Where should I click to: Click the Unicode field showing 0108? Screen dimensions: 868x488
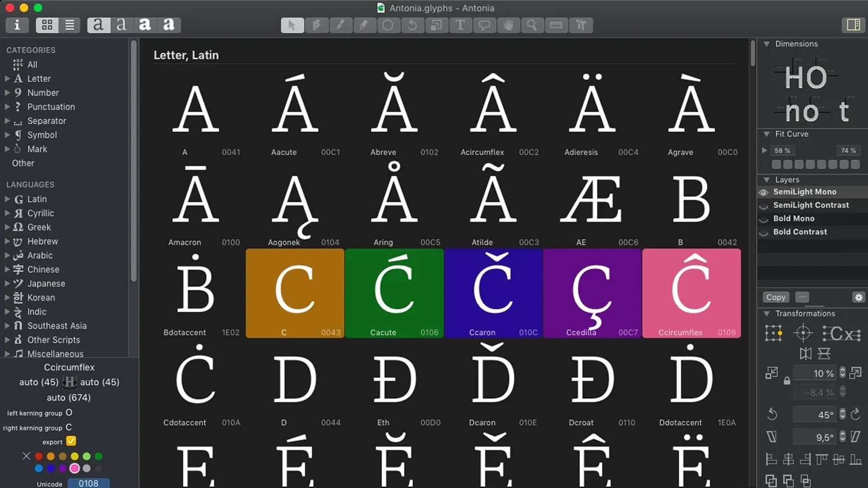(x=88, y=483)
